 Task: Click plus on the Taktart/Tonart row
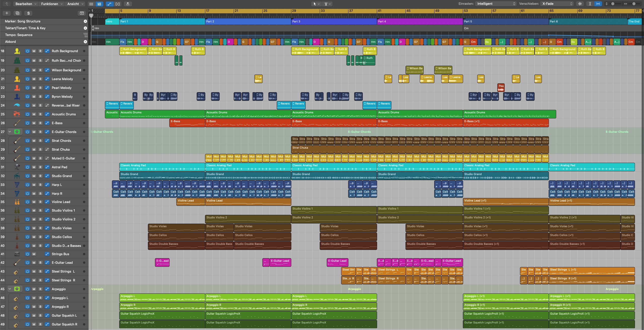(x=85, y=28)
